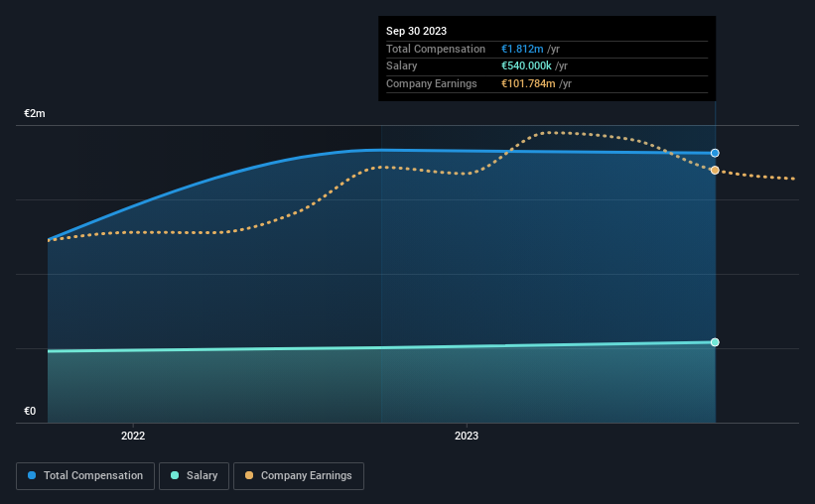Click the Sep 30 2023 tooltip date
The width and height of the screenshot is (815, 504).
point(416,31)
